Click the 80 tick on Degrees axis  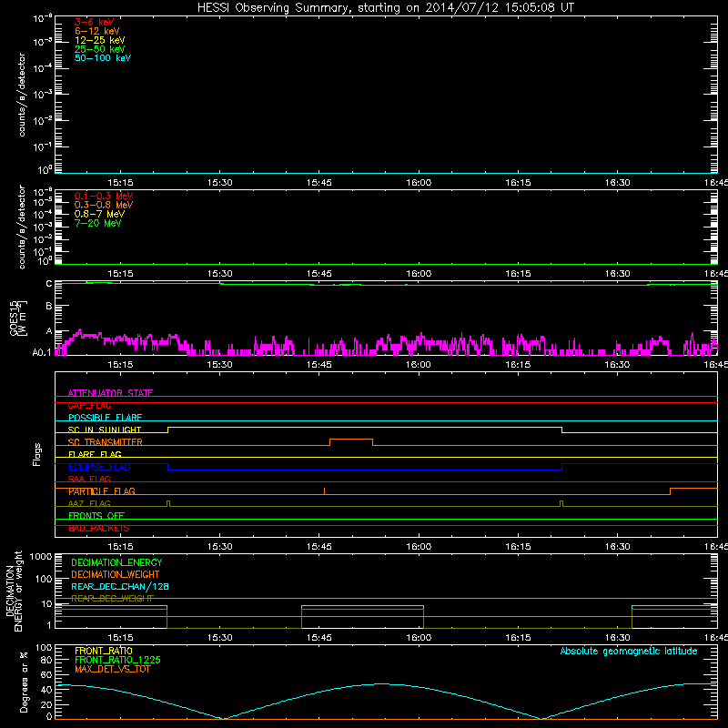pyautogui.click(x=46, y=661)
